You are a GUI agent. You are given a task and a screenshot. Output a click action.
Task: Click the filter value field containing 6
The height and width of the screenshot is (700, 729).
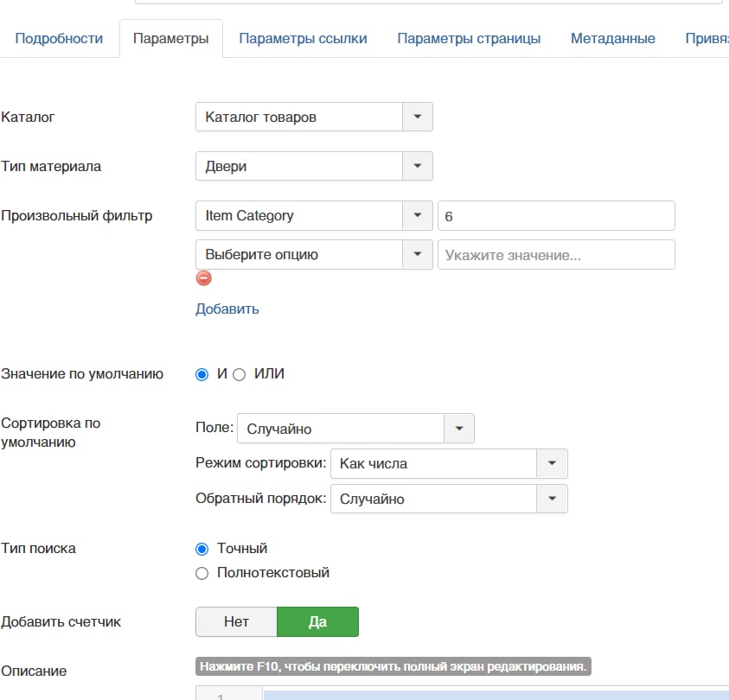pos(556,215)
